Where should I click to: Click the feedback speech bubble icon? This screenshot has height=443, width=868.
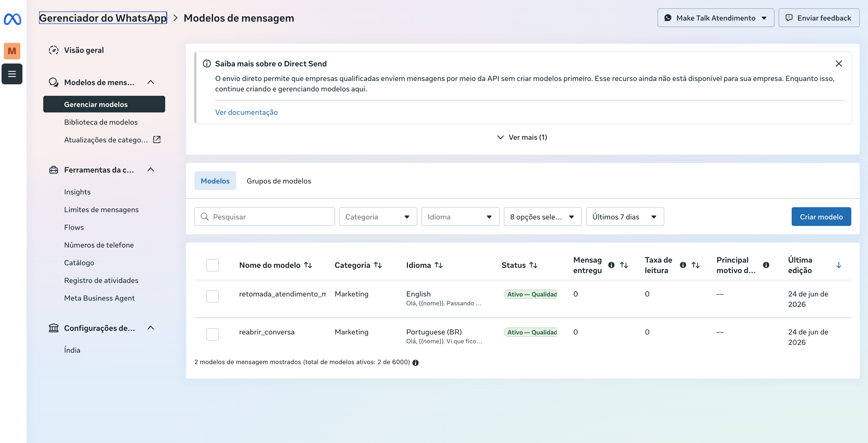pyautogui.click(x=789, y=18)
